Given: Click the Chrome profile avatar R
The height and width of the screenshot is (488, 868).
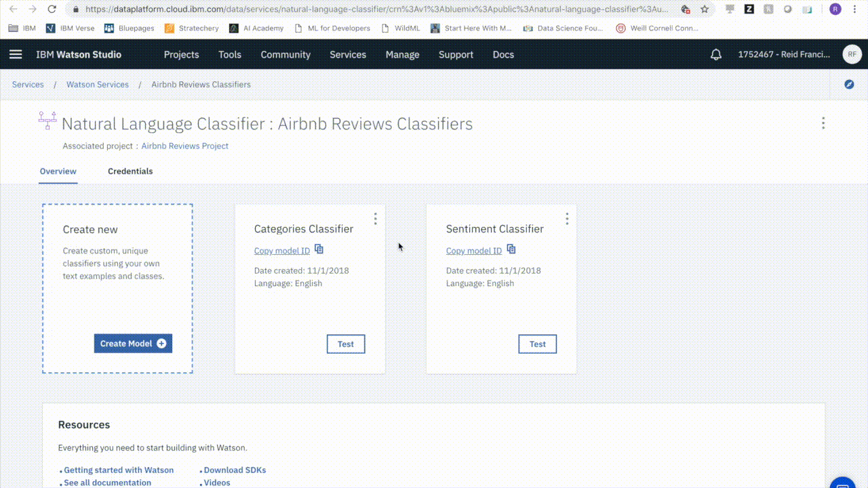Looking at the screenshot, I should click(x=835, y=9).
